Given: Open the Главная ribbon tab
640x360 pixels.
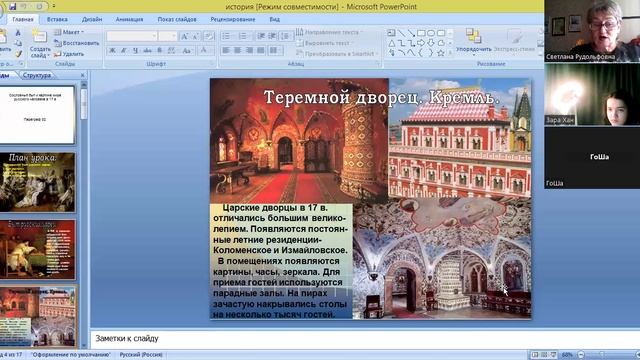Looking at the screenshot, I should [23, 19].
